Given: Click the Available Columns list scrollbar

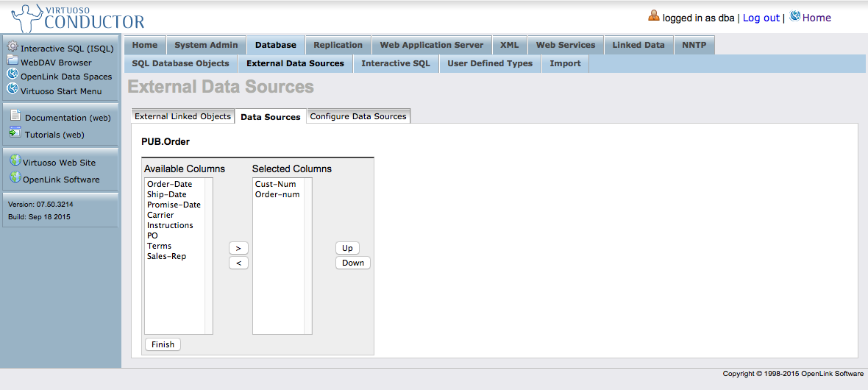Looking at the screenshot, I should click(209, 255).
